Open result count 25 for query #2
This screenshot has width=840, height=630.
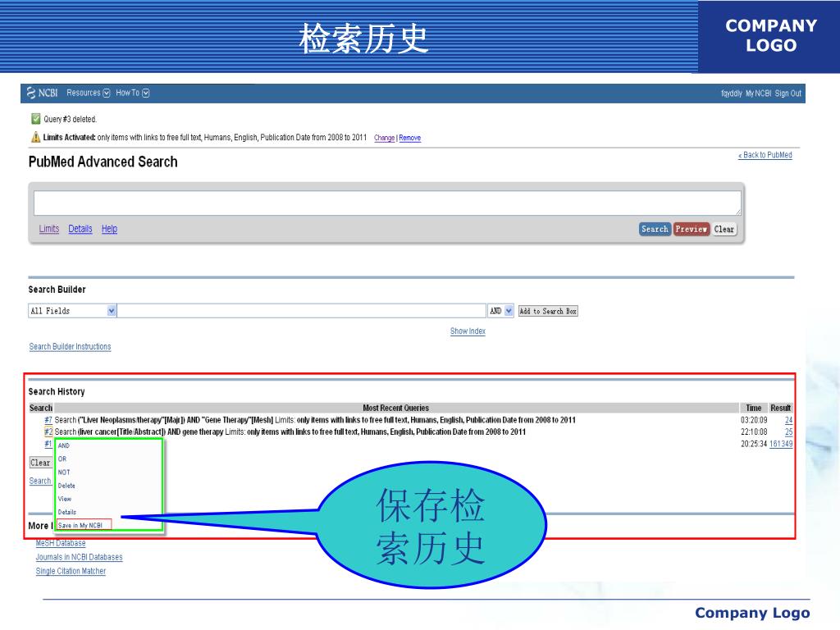788,431
